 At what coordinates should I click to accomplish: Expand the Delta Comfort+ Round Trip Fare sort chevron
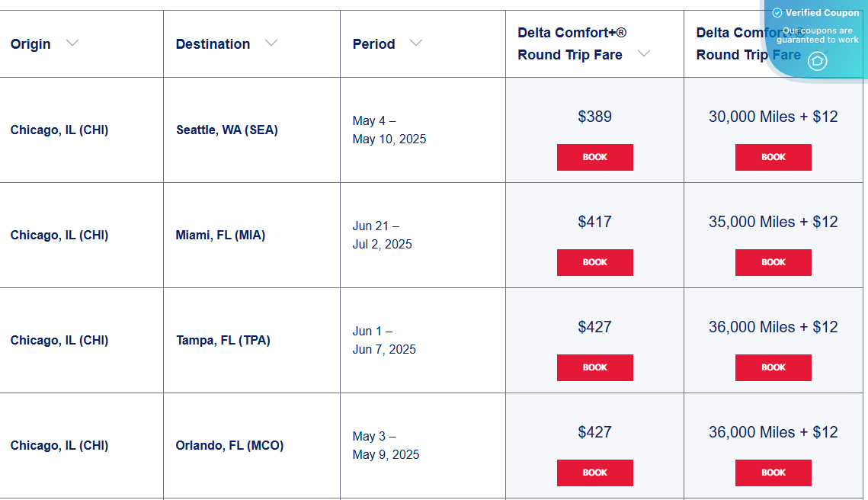644,54
